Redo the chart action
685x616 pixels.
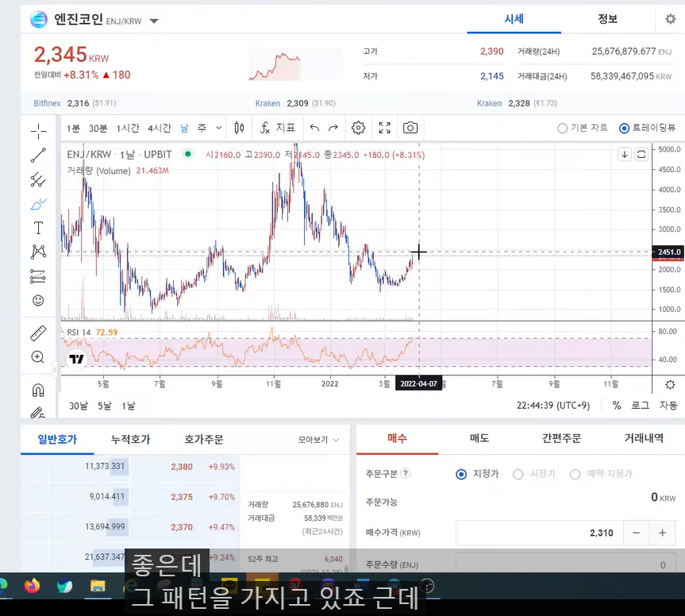[333, 128]
